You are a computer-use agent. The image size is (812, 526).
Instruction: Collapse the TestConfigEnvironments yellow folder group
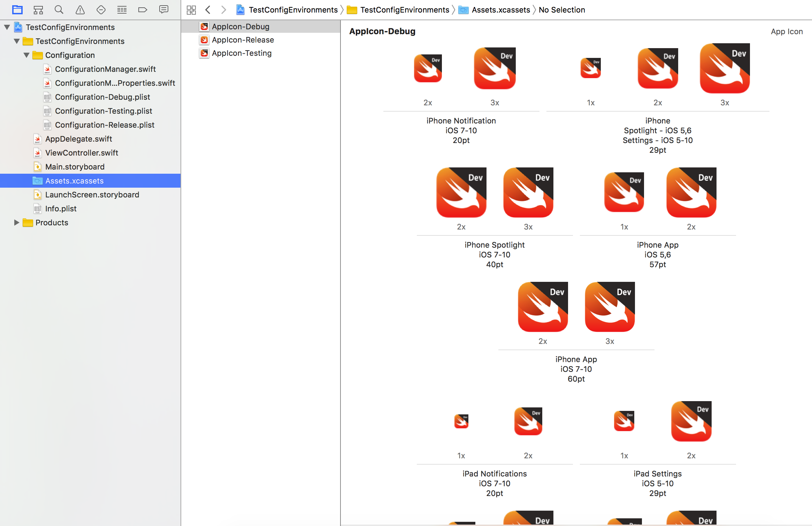[17, 41]
